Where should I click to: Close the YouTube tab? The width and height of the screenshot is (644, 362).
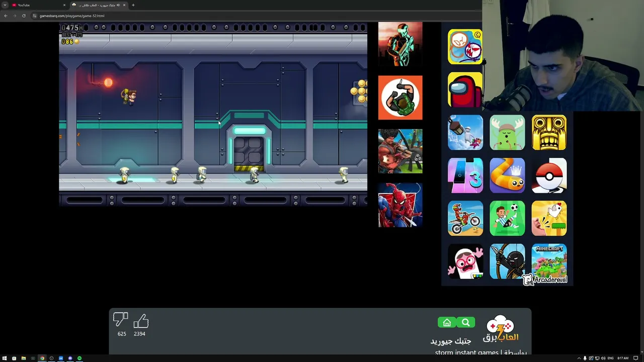click(x=64, y=5)
